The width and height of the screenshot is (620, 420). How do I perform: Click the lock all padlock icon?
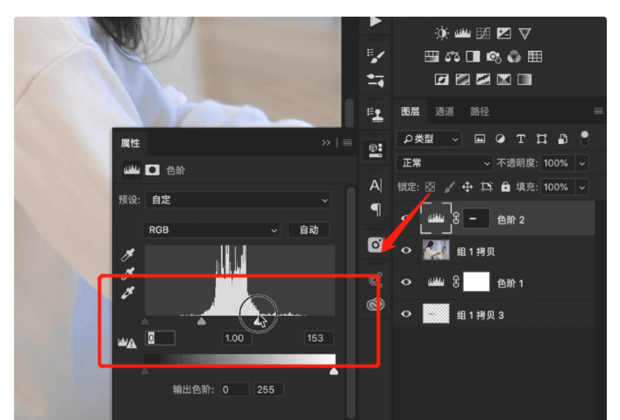[x=505, y=187]
